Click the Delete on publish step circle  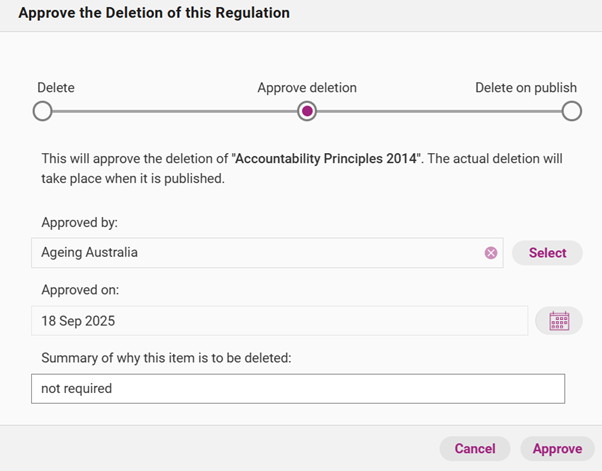pyautogui.click(x=571, y=111)
